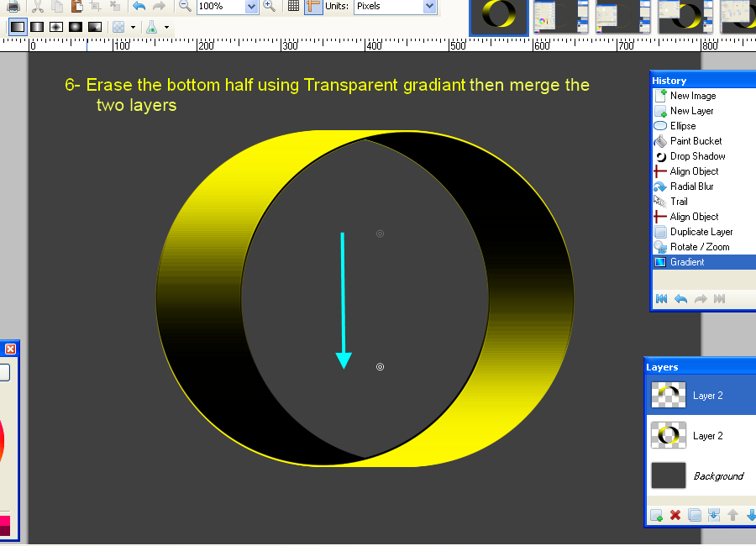Select the highlighted Gradient history entry
Viewport: 756px width, 546px height.
point(704,262)
